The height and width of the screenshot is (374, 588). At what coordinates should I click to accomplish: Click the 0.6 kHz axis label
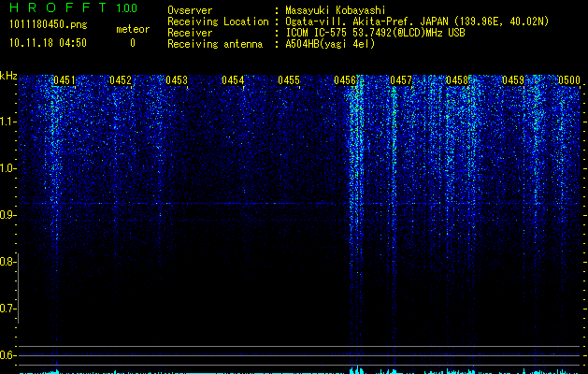[7, 355]
